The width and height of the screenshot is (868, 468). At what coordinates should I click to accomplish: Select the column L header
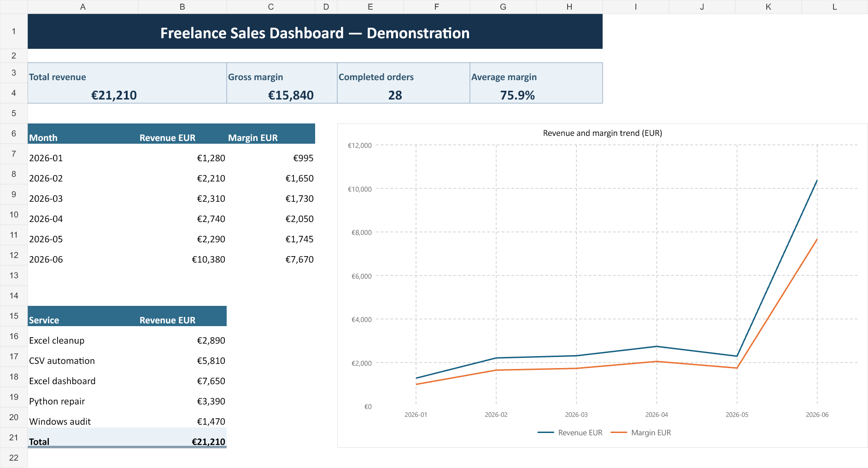(835, 7)
